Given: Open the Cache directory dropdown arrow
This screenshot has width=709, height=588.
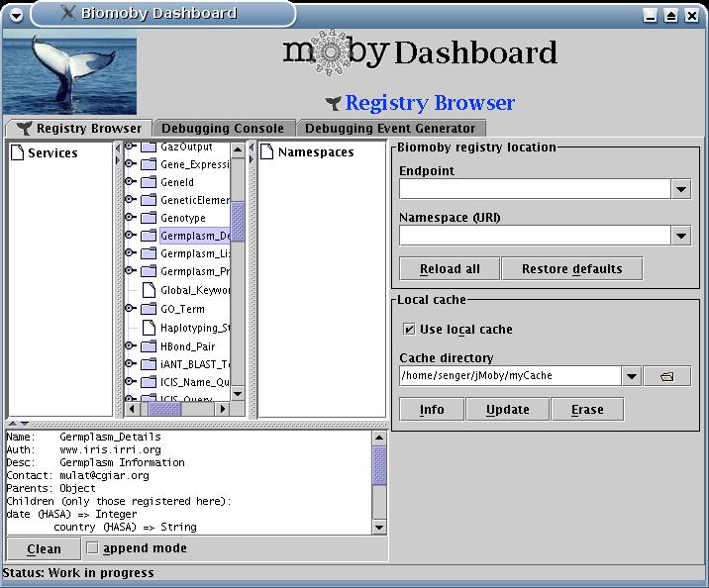Looking at the screenshot, I should click(631, 376).
